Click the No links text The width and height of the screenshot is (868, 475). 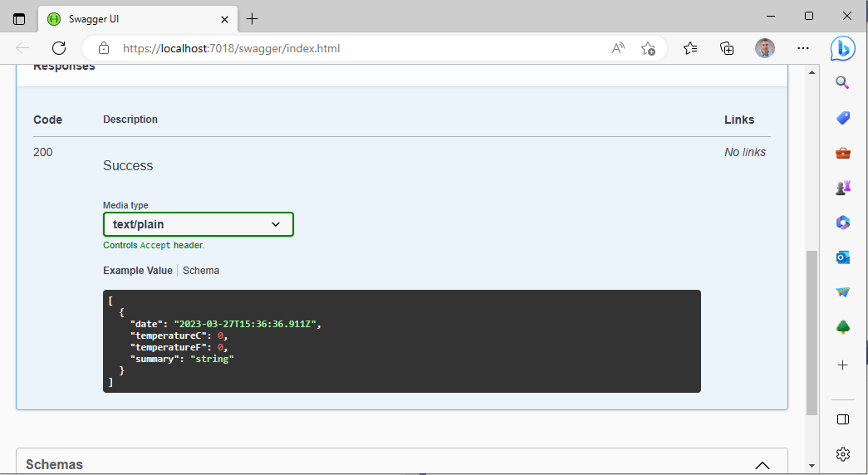pos(744,152)
